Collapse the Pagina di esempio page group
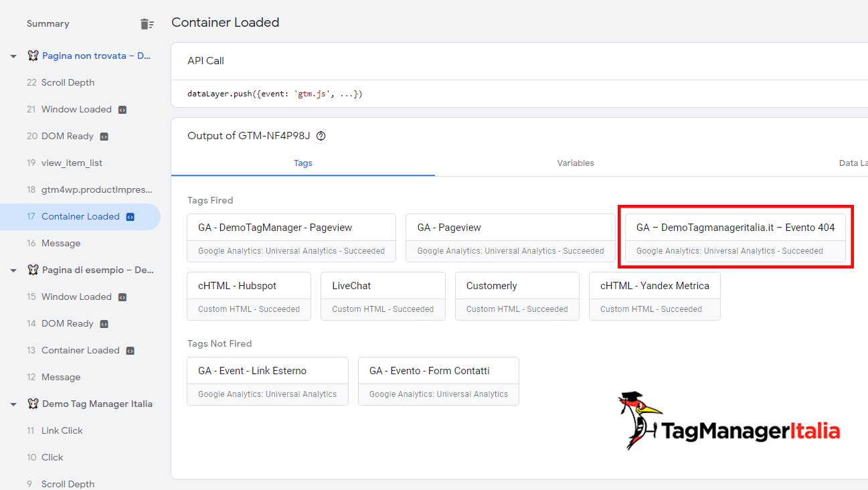This screenshot has width=868, height=490. tap(13, 270)
